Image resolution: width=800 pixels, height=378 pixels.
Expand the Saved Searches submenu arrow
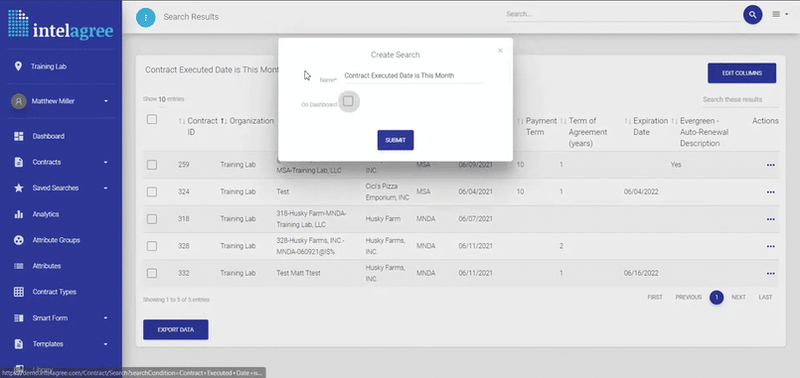click(x=106, y=189)
